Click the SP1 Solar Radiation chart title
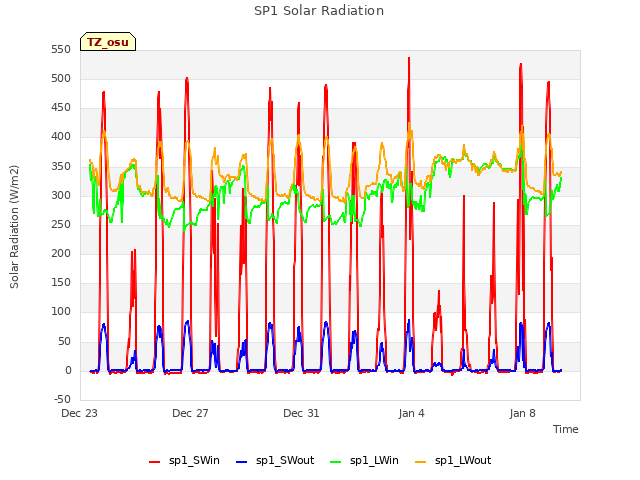This screenshot has height=480, width=640. pyautogui.click(x=319, y=11)
